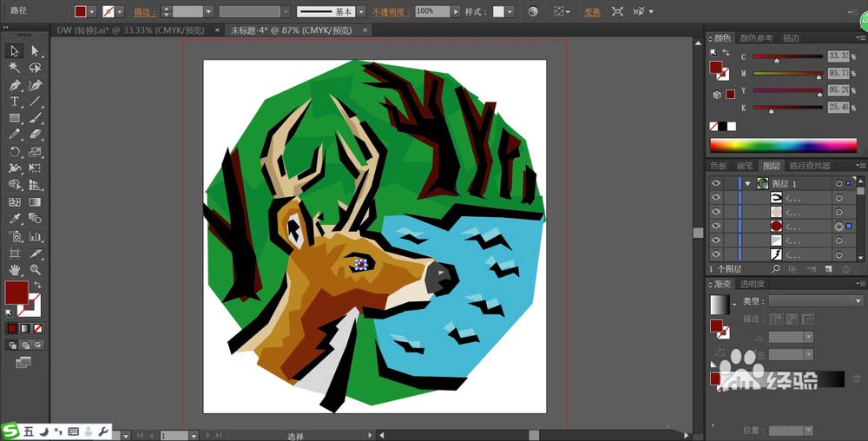Click the locate object magnifier in Layers panel
This screenshot has height=441, width=868.
coord(776,270)
